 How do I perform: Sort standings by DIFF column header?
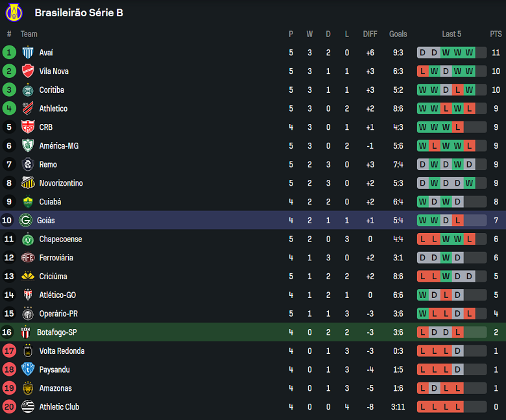tap(370, 34)
